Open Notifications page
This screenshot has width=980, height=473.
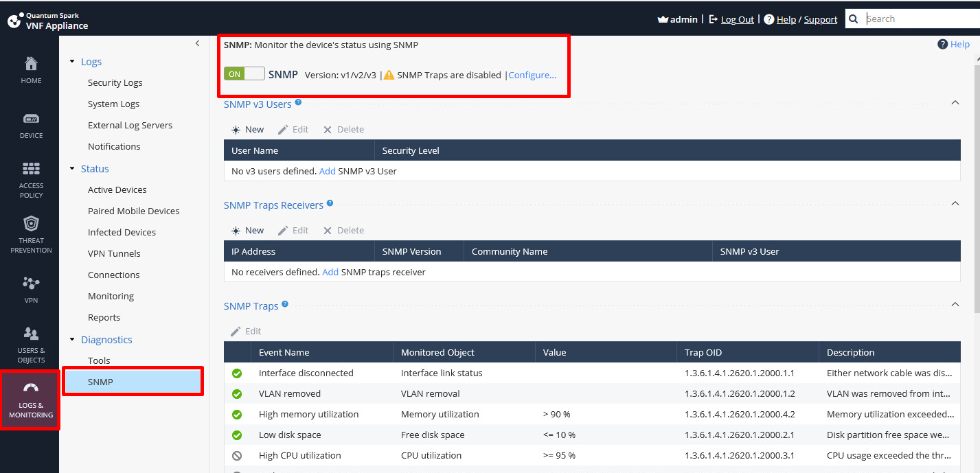tap(114, 147)
